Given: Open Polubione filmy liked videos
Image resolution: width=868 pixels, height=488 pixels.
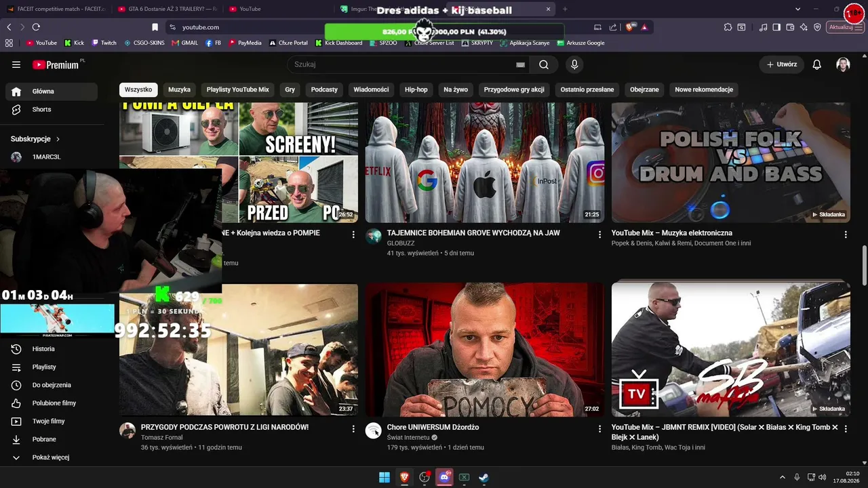Looking at the screenshot, I should tap(52, 403).
